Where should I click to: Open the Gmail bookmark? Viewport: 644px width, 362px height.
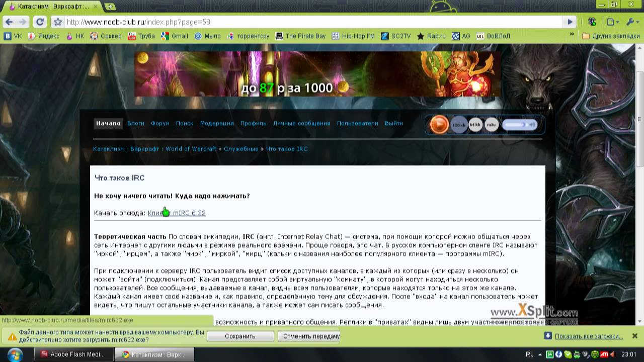175,36
